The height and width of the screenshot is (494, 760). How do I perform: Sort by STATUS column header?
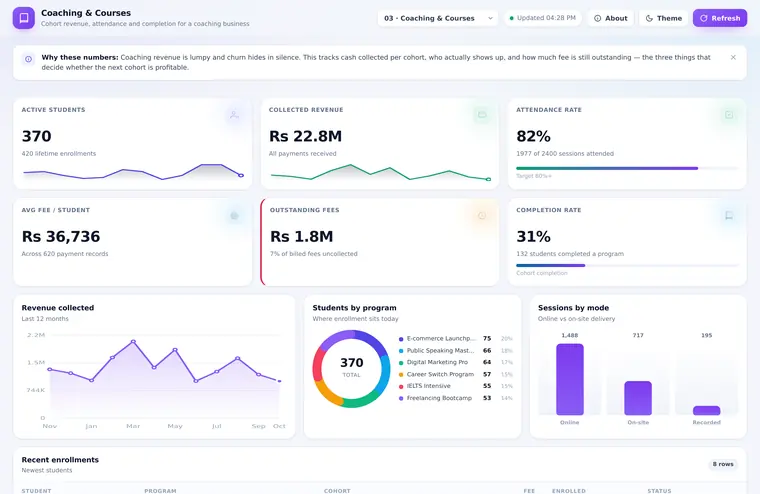tap(660, 491)
